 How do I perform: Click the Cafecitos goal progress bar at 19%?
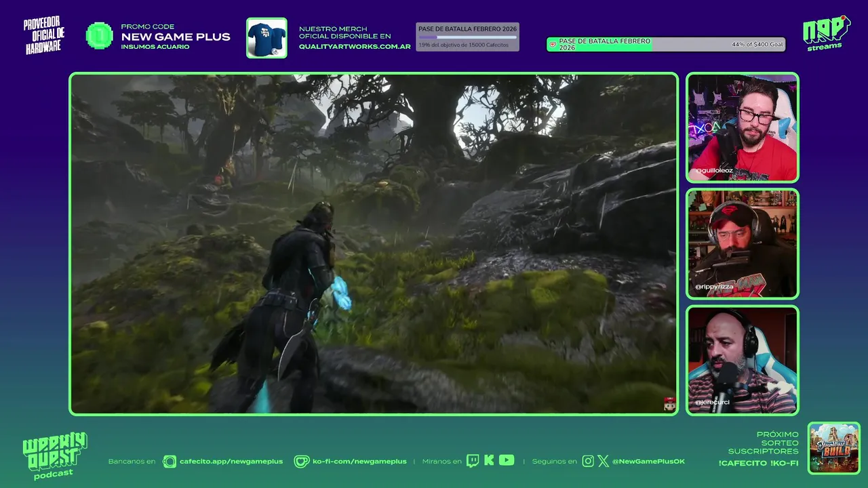[x=467, y=37]
